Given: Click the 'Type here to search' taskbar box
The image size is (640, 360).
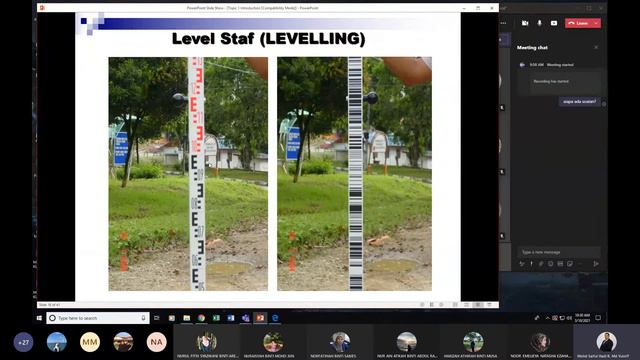Looking at the screenshot, I should [x=98, y=318].
